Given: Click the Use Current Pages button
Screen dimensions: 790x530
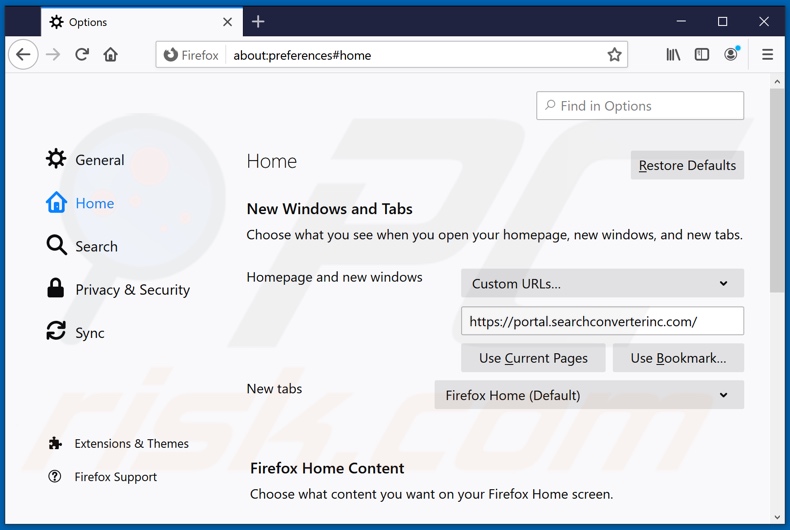Looking at the screenshot, I should tap(533, 358).
